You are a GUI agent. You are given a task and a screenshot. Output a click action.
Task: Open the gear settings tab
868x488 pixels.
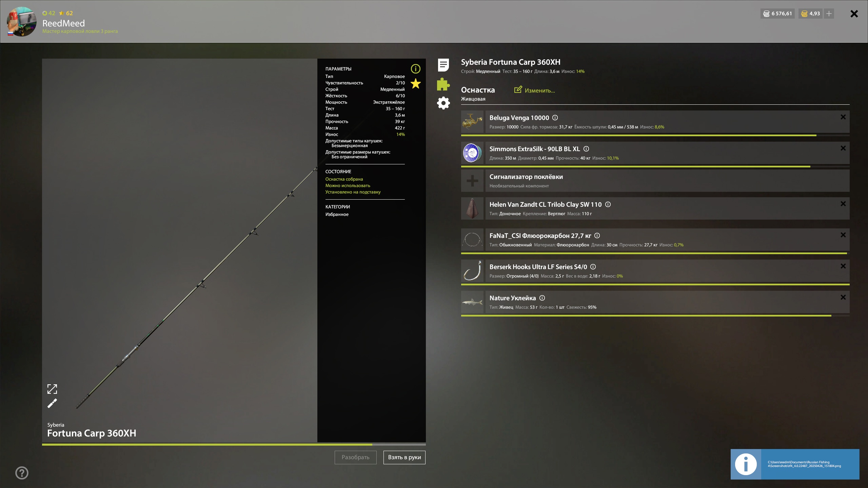pyautogui.click(x=443, y=103)
